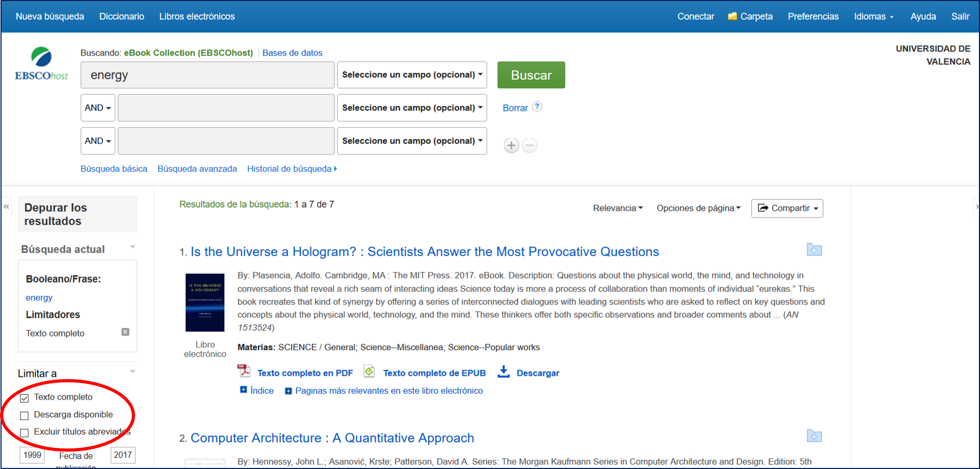Open Opciones de página dropdown
This screenshot has width=980, height=469.
(699, 208)
